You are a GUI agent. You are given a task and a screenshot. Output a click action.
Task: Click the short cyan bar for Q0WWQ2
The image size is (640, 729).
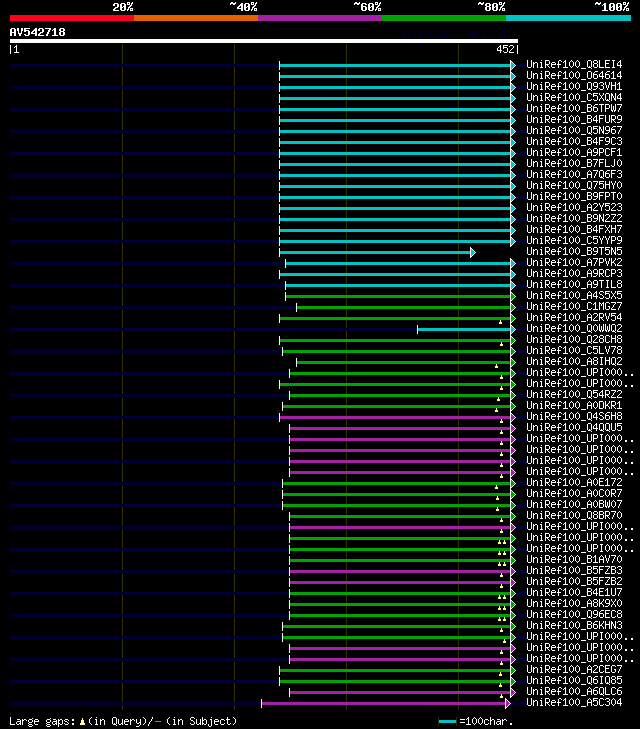click(x=466, y=330)
